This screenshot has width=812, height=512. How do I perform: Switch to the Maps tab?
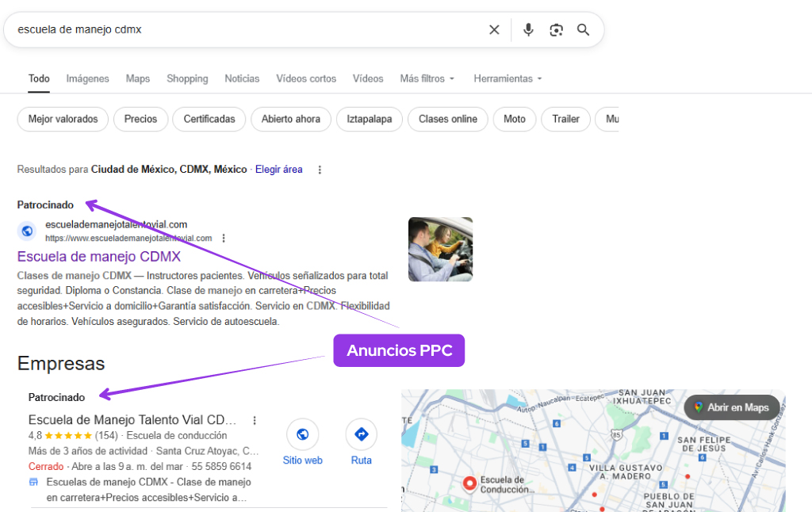pyautogui.click(x=137, y=78)
